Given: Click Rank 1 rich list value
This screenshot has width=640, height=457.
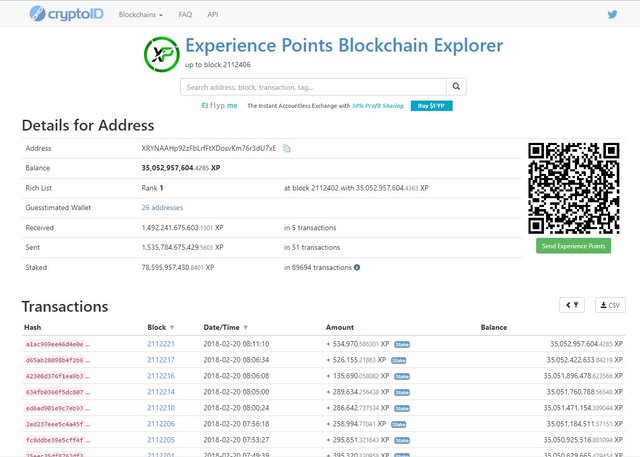Looking at the screenshot, I should (152, 188).
